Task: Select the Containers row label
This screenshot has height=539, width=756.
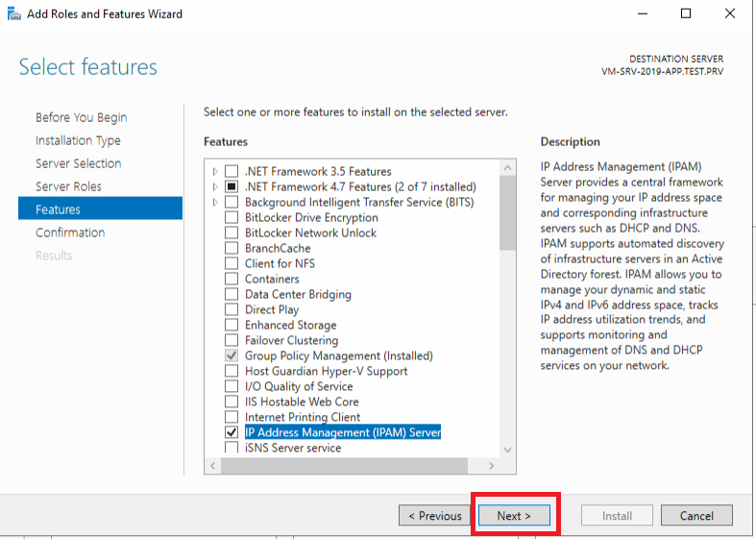Action: (x=272, y=280)
